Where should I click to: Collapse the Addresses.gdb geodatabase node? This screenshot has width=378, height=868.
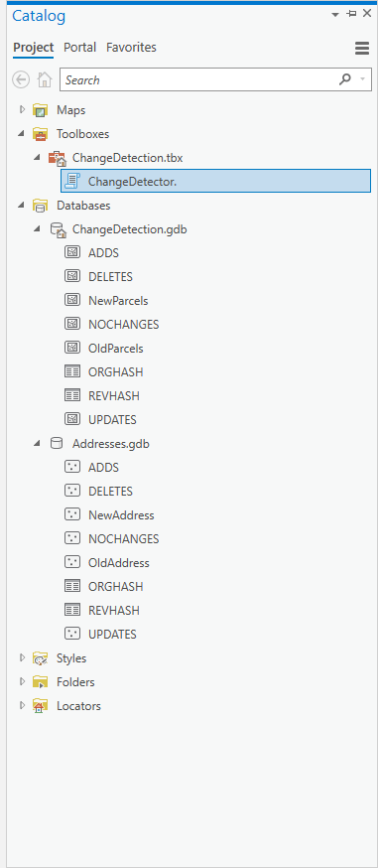(37, 443)
